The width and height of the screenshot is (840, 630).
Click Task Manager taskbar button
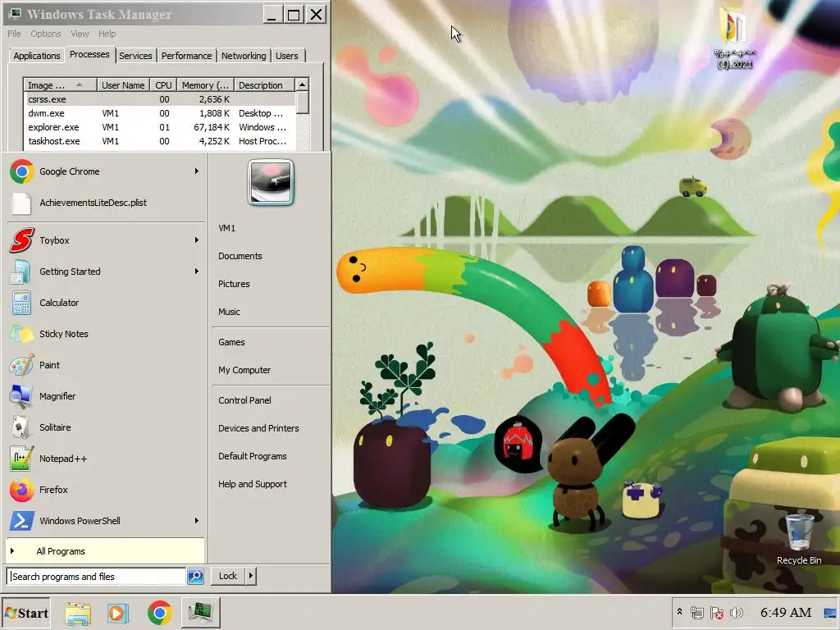tap(200, 613)
